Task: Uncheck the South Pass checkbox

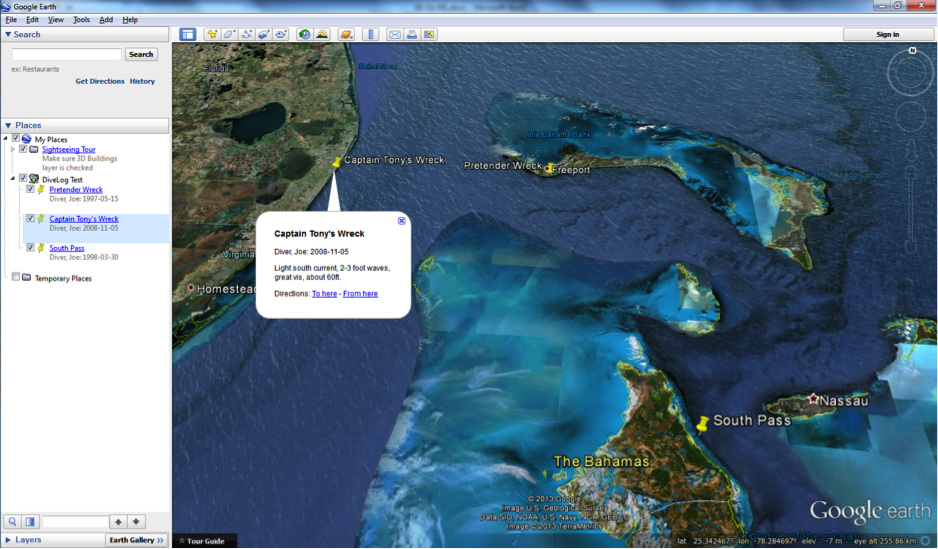Action: [x=31, y=247]
